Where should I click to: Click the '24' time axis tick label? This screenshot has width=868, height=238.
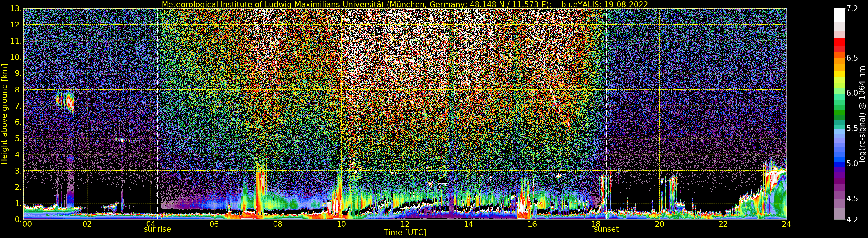pyautogui.click(x=786, y=224)
